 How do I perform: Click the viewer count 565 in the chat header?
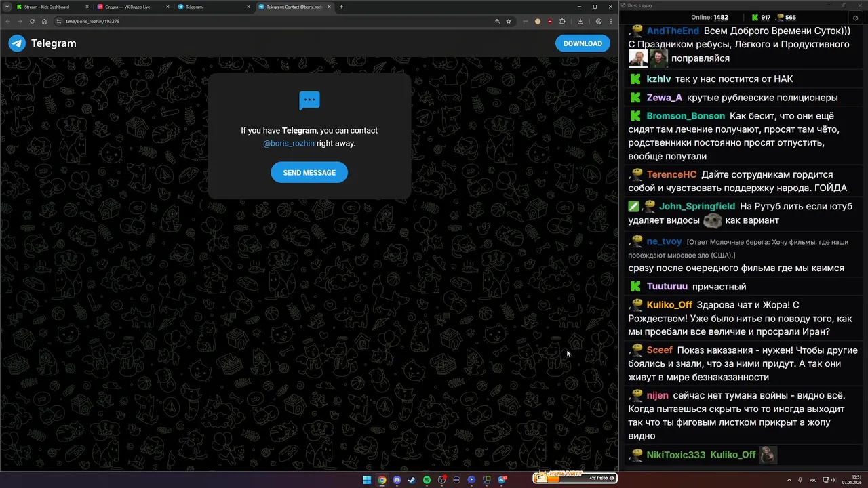(x=786, y=17)
